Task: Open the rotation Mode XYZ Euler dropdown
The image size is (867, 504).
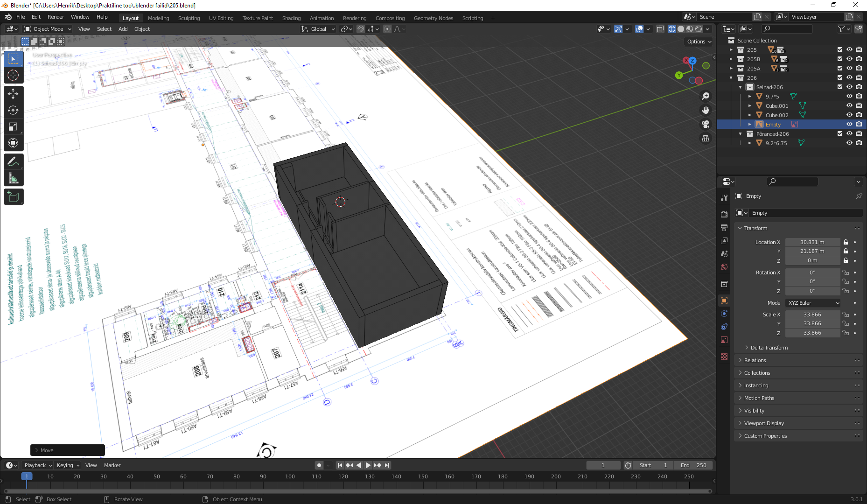Action: 813,303
